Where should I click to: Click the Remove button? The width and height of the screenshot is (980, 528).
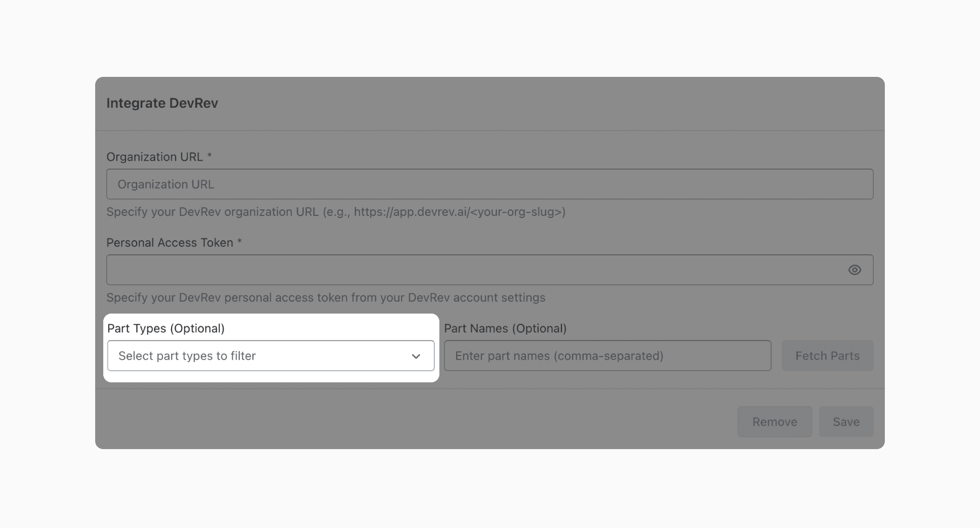(x=774, y=422)
